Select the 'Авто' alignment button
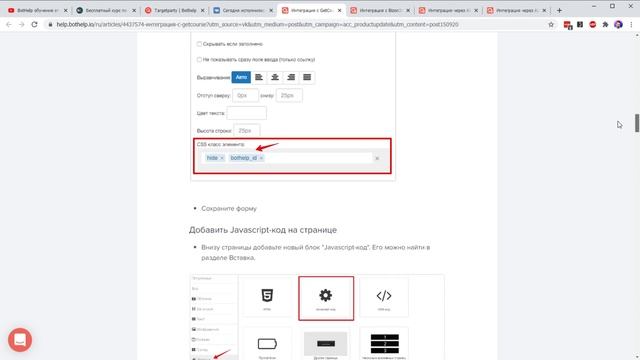Screen dimensions: 640x360 click(241, 77)
